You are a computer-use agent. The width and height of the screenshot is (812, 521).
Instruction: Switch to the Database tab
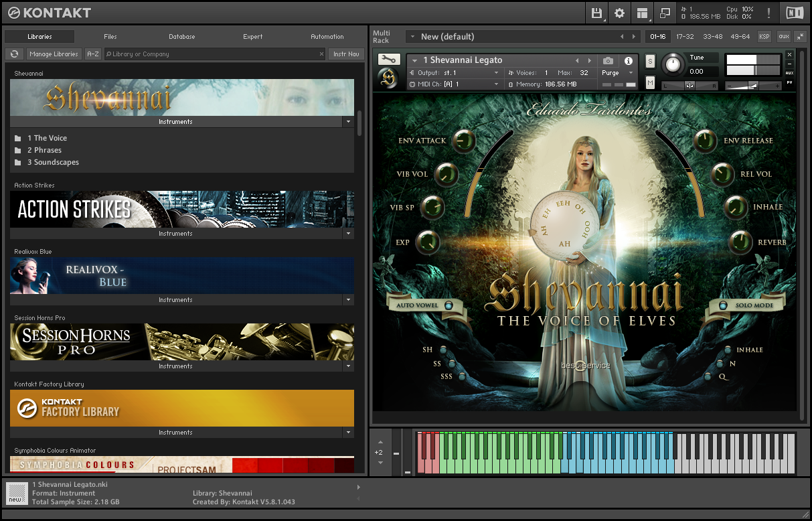(182, 37)
